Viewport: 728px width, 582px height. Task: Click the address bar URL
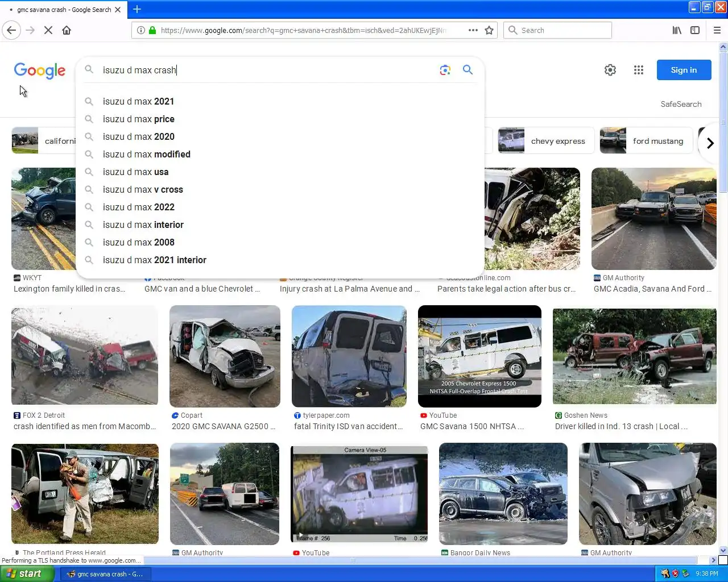[x=303, y=30]
